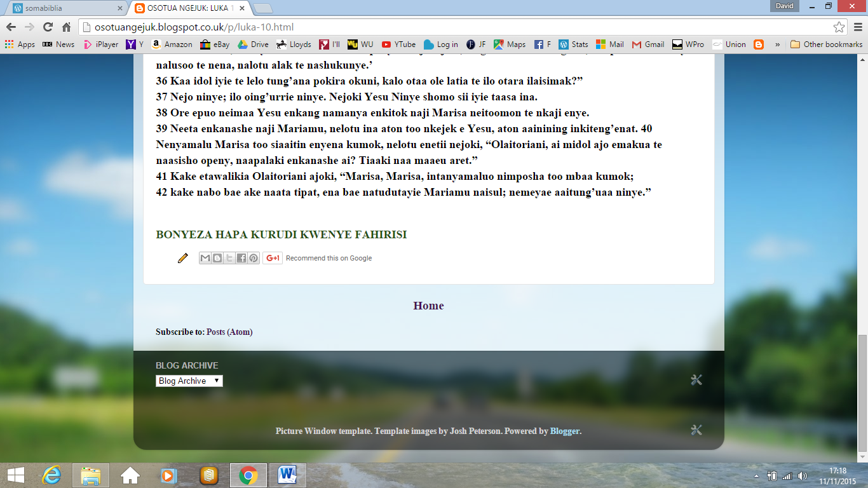Viewport: 868px width, 488px height.
Task: Open Blog Archive widget wrench settings
Action: click(696, 380)
